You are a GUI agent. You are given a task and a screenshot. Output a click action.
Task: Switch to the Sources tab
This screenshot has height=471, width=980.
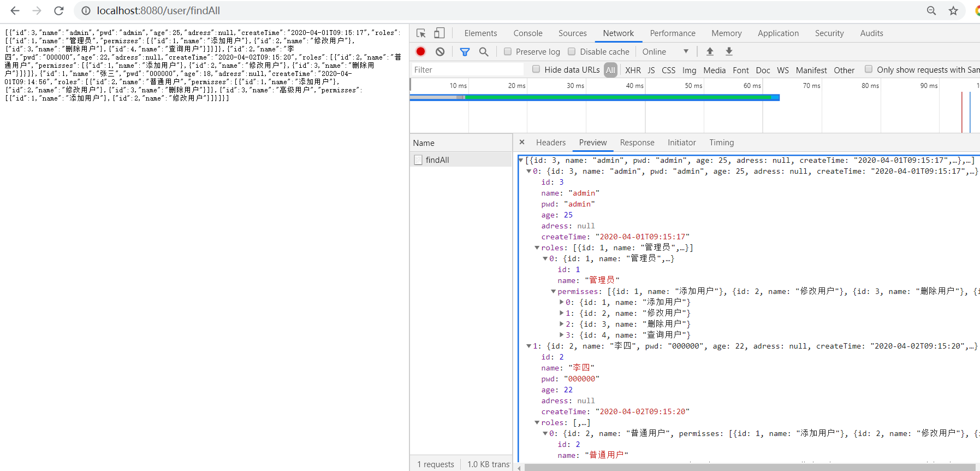[573, 33]
